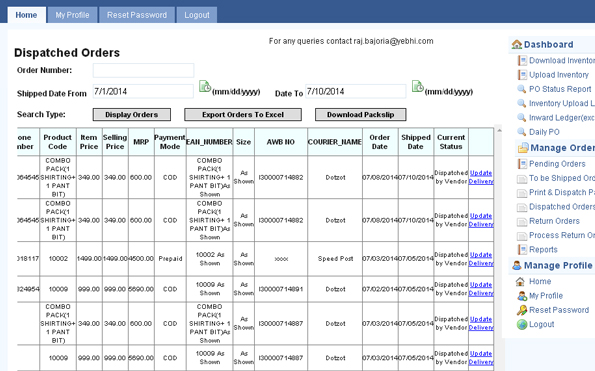The image size is (595, 371).
Task: Open the Shipped Date From calendar icon
Action: click(x=205, y=86)
